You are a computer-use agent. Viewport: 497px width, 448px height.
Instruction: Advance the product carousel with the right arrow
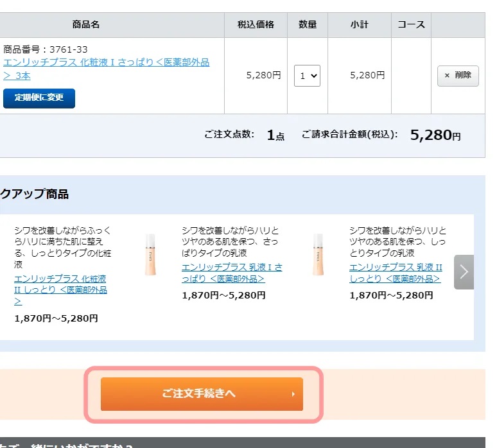pyautogui.click(x=464, y=272)
